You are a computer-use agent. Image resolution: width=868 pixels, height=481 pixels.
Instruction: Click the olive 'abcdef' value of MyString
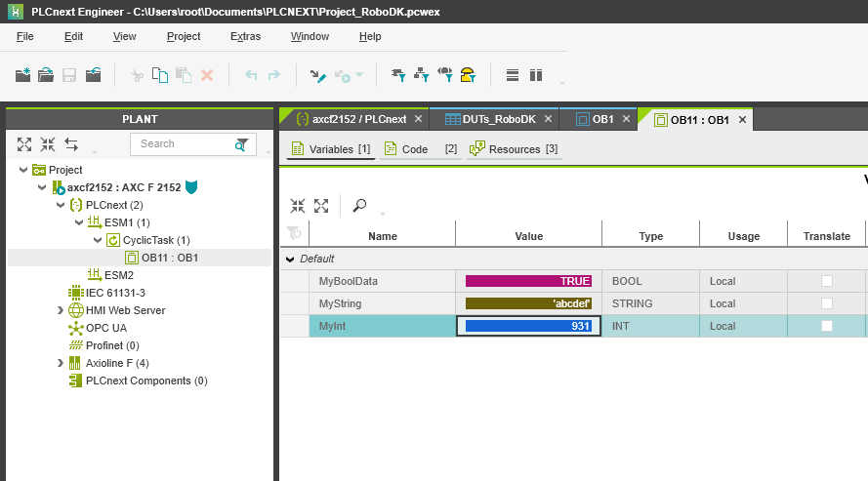[x=528, y=303]
